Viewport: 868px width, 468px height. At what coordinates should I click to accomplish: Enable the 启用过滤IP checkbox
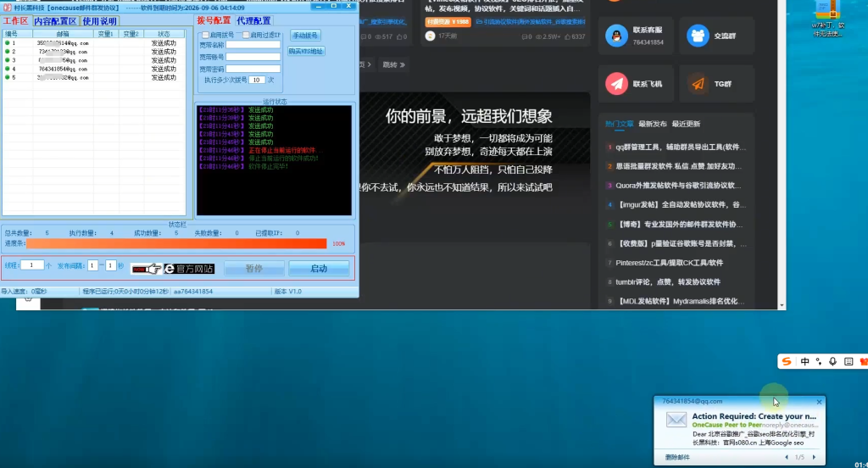[x=246, y=35]
